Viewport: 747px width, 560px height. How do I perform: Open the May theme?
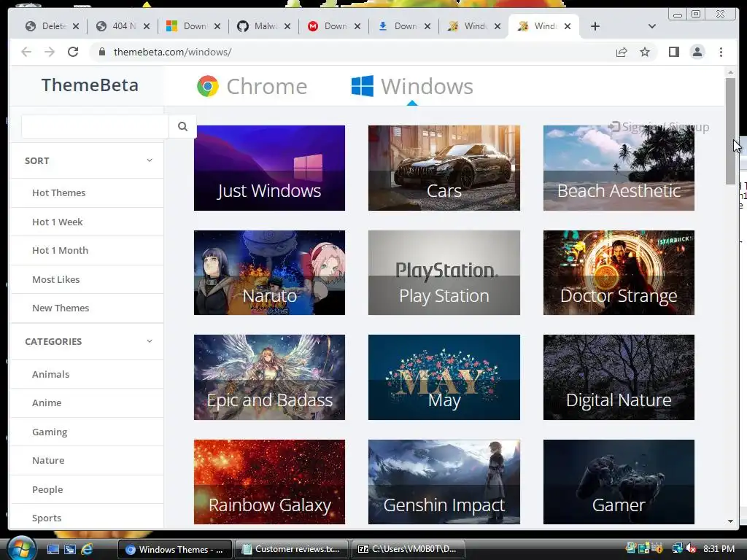[444, 377]
